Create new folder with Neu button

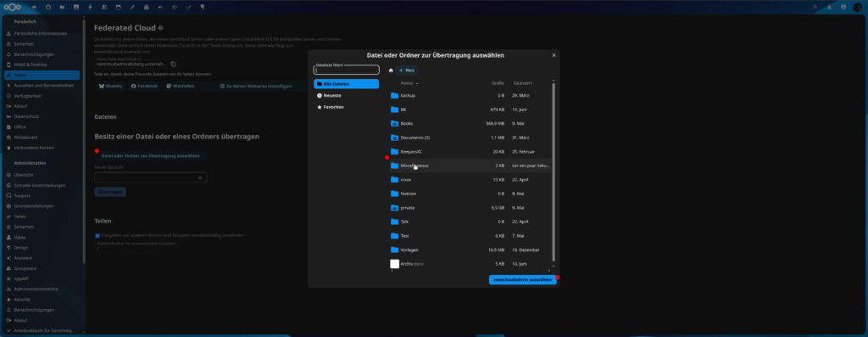click(407, 70)
